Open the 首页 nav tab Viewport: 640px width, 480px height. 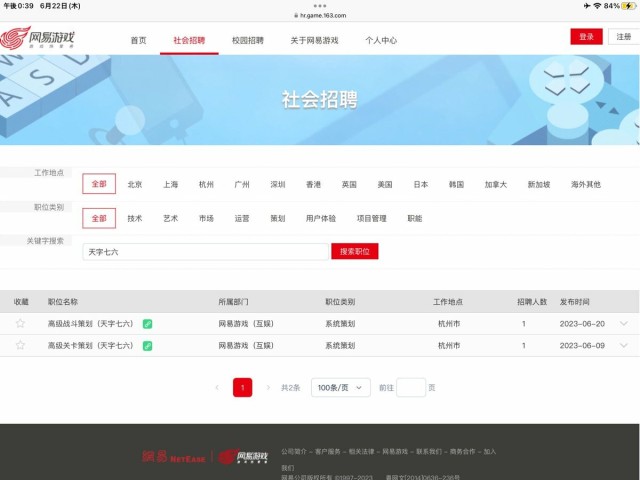pyautogui.click(x=138, y=40)
